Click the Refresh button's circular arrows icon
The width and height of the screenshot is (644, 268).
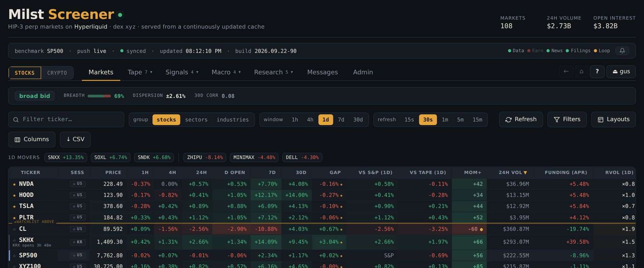508,120
